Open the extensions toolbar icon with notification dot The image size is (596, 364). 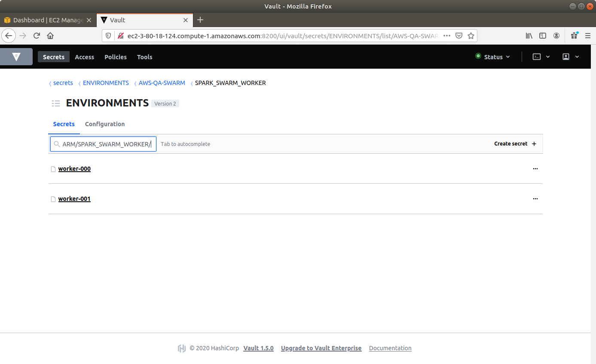574,36
